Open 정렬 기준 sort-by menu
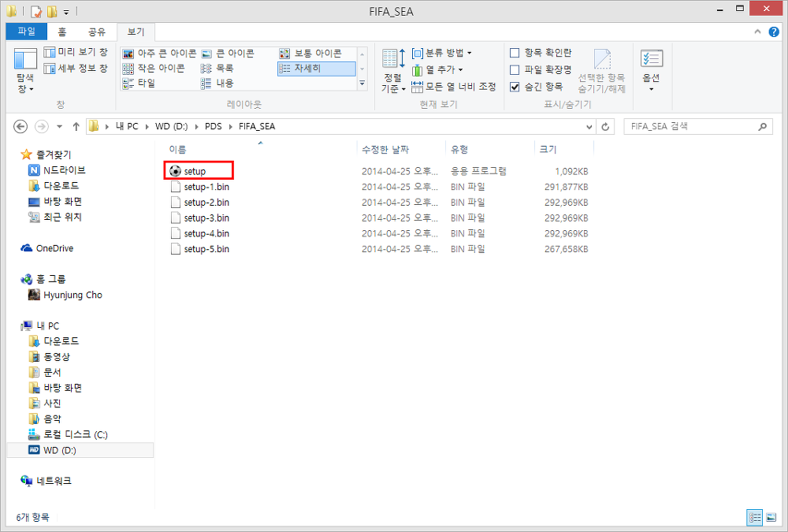The height and width of the screenshot is (532, 788). tap(393, 70)
